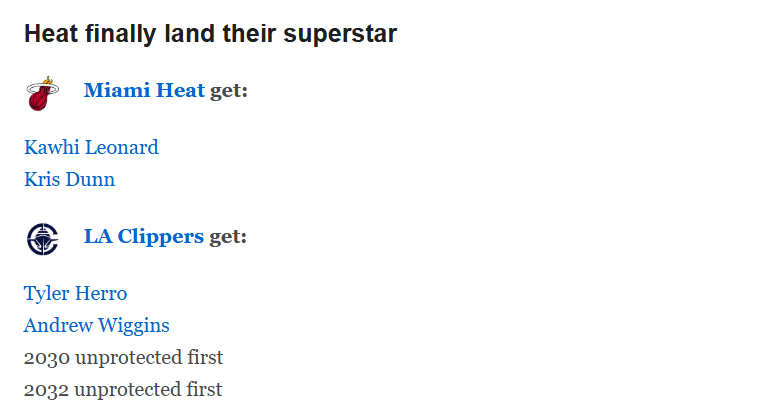Screen dimensions: 759x417
Task: Visit the Tyler Herro player page
Action: [x=76, y=293]
